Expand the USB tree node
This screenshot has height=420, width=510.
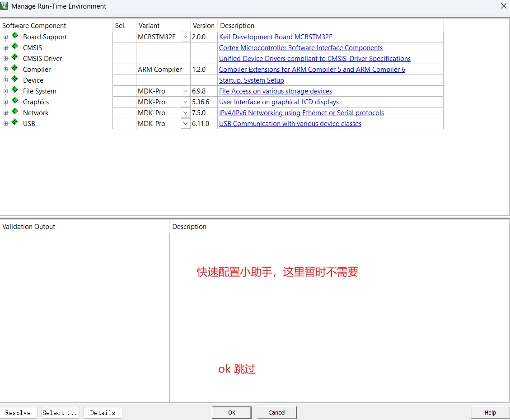coord(5,124)
